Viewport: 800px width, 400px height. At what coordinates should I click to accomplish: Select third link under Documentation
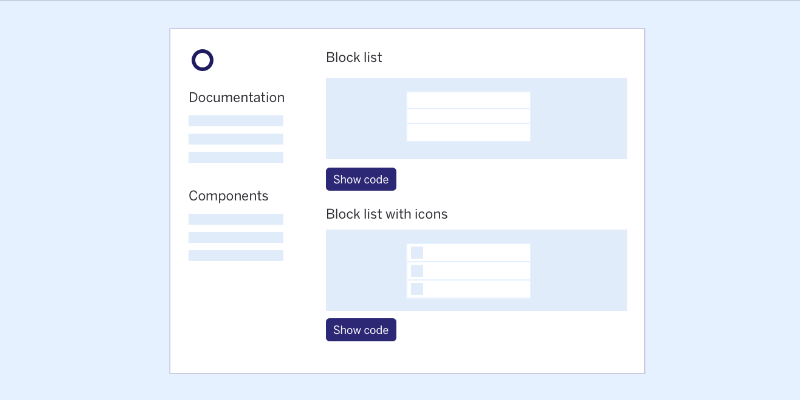click(x=235, y=157)
